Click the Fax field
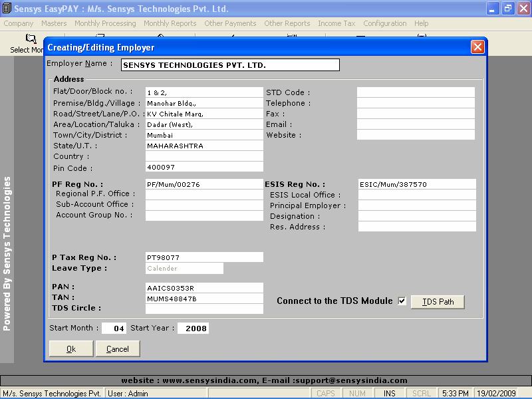 416,114
